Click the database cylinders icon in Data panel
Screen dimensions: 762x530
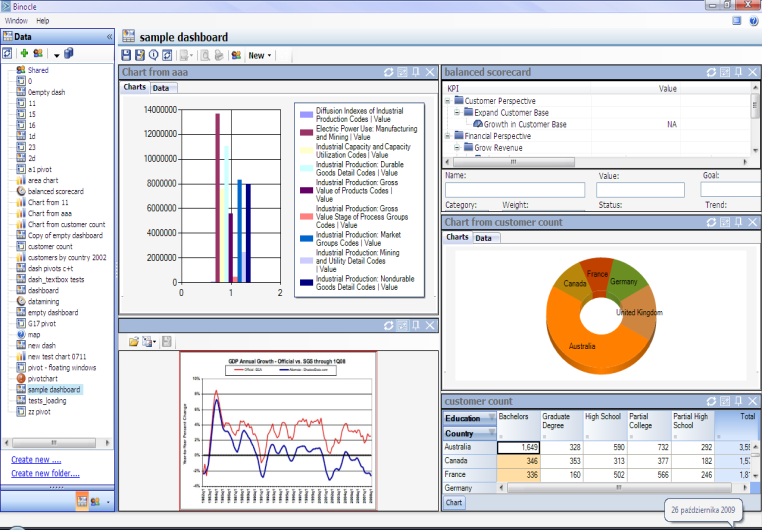click(69, 53)
